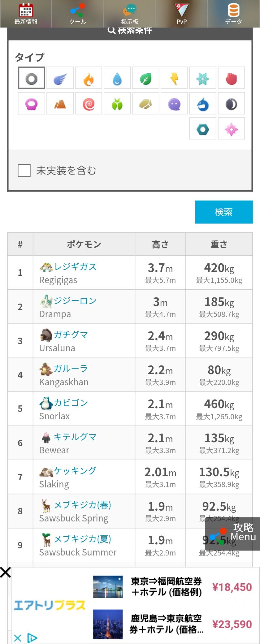
Task: Choose the Steel type hexagon icon
Action: coord(203,129)
